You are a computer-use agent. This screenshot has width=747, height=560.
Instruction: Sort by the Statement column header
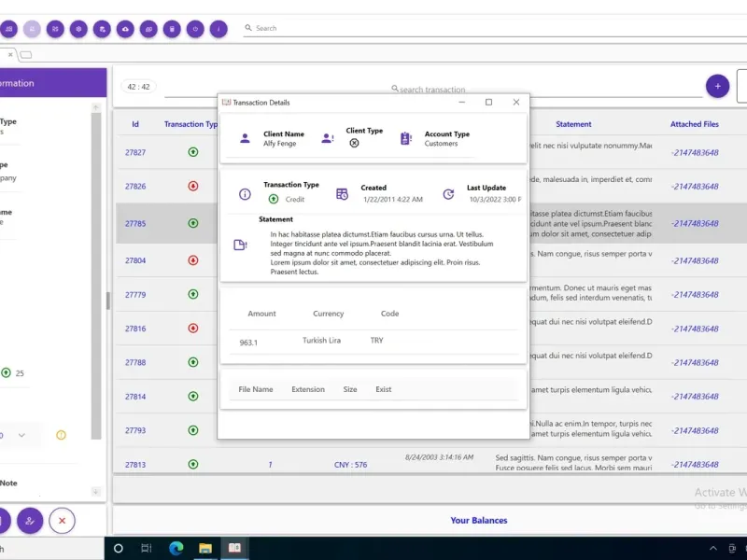(573, 124)
